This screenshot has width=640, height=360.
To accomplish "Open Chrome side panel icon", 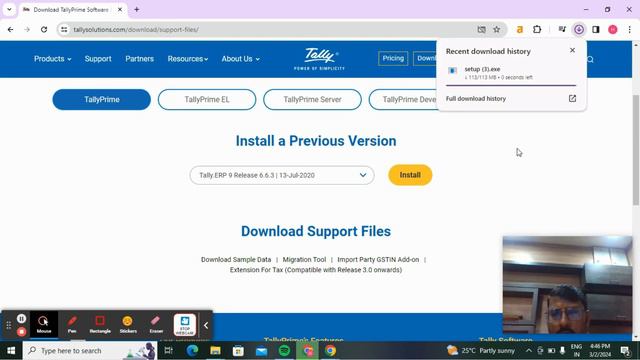I will pyautogui.click(x=596, y=29).
